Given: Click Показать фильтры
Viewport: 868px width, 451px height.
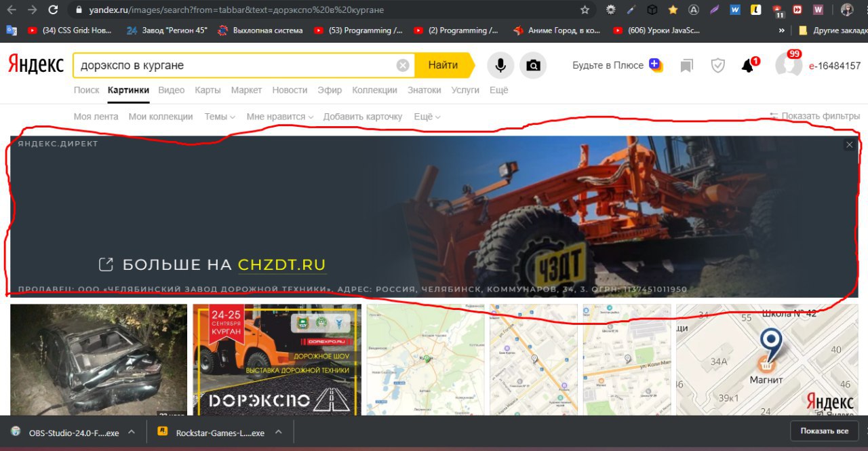Looking at the screenshot, I should click(815, 116).
